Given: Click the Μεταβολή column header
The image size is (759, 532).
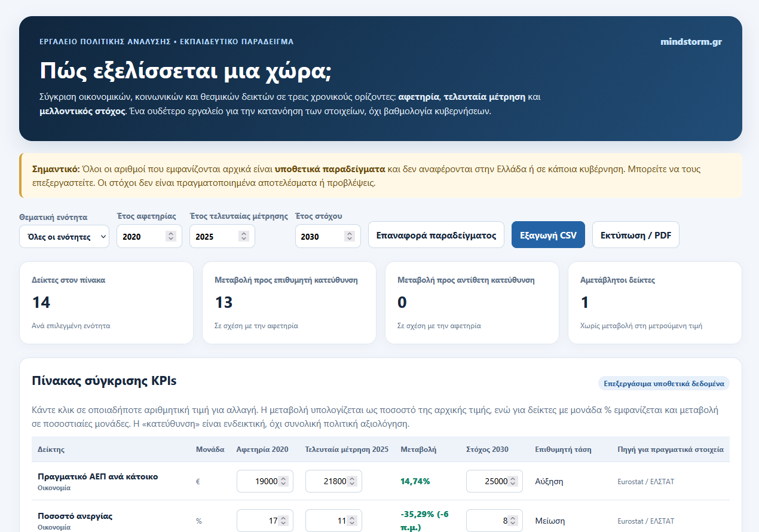Looking at the screenshot, I should (x=419, y=449).
